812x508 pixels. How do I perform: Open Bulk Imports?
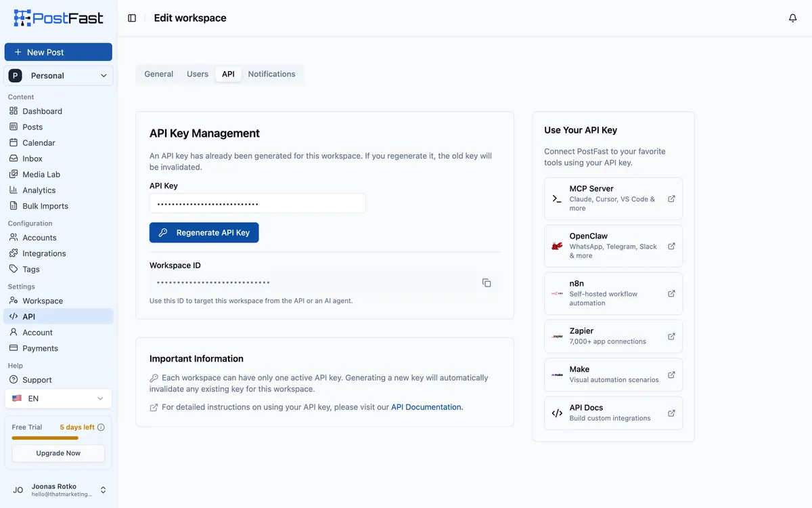coord(59,206)
